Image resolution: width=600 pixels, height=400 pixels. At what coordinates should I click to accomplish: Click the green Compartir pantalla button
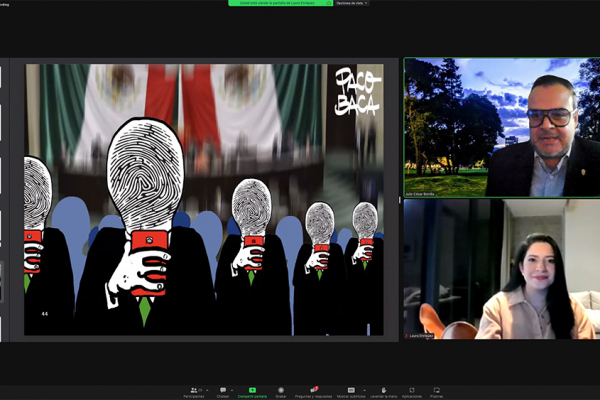[253, 393]
